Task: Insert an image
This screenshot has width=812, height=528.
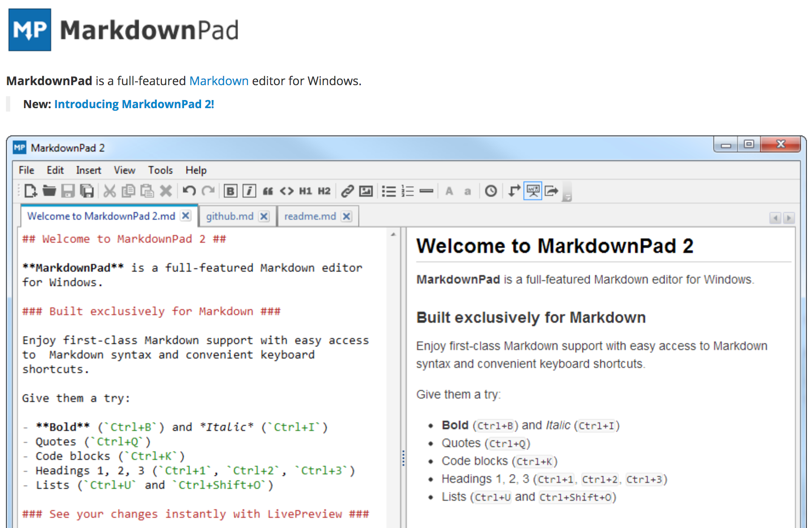Action: coord(366,191)
